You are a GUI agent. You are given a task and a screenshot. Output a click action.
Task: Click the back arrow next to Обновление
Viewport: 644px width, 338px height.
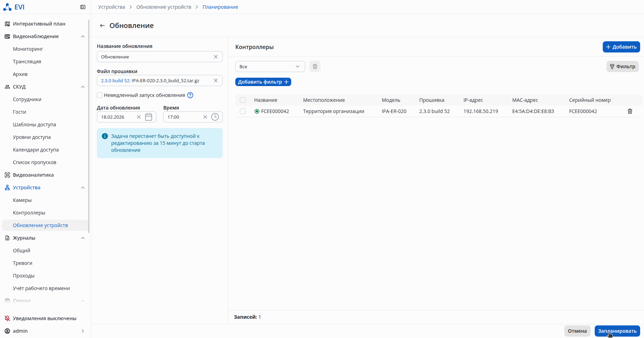tap(102, 26)
